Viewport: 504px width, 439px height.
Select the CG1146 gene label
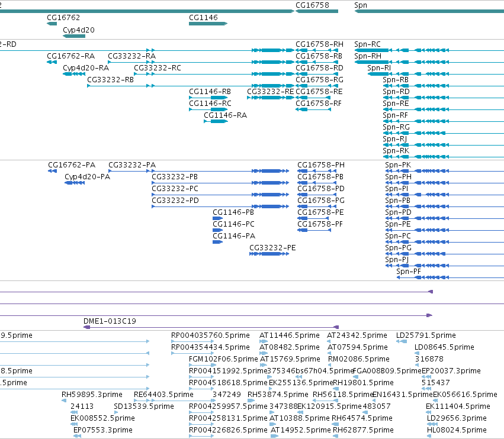(x=203, y=18)
